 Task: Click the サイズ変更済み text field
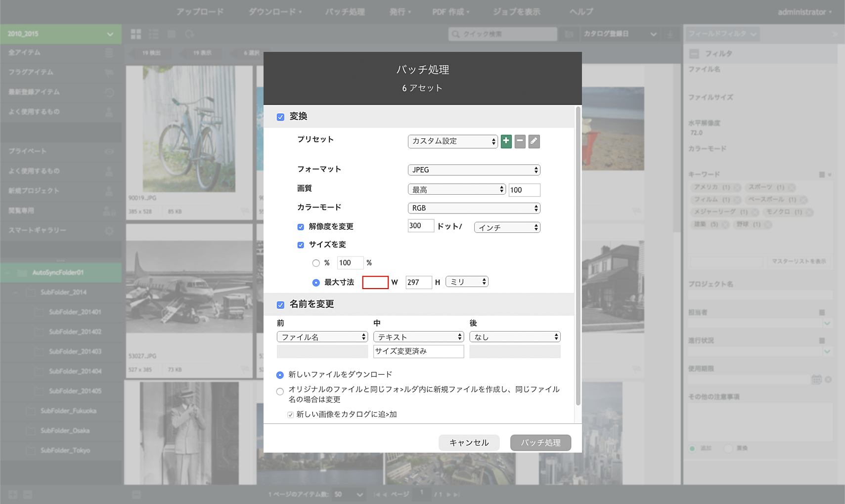pyautogui.click(x=418, y=351)
